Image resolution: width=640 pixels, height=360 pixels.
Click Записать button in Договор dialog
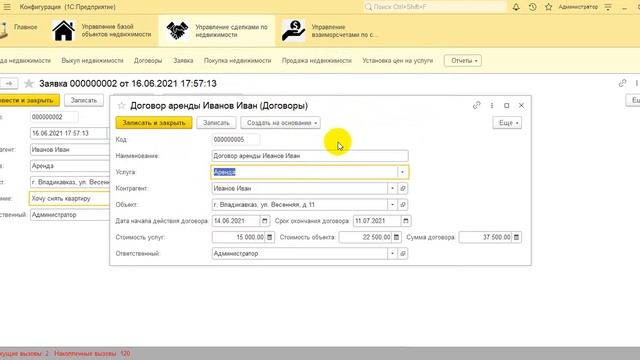tap(216, 123)
